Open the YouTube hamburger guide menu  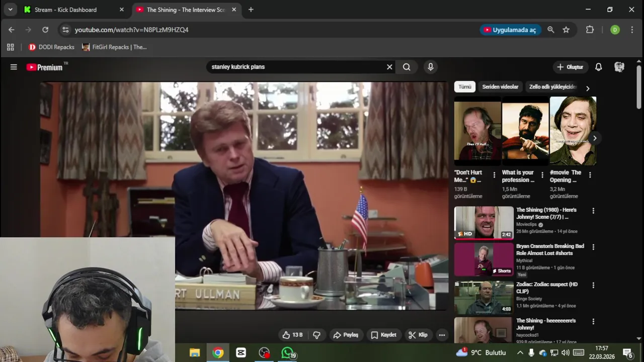click(x=14, y=67)
